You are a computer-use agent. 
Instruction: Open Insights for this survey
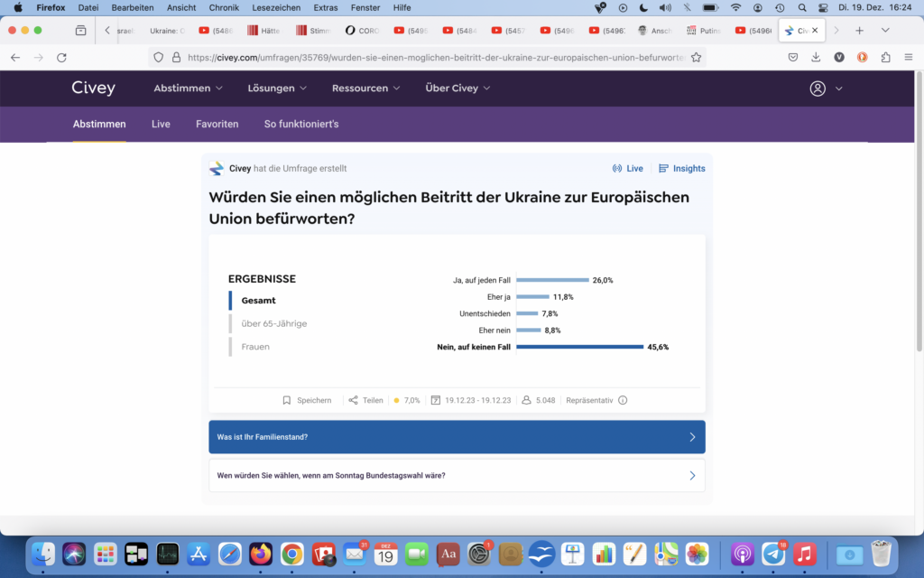pos(682,169)
